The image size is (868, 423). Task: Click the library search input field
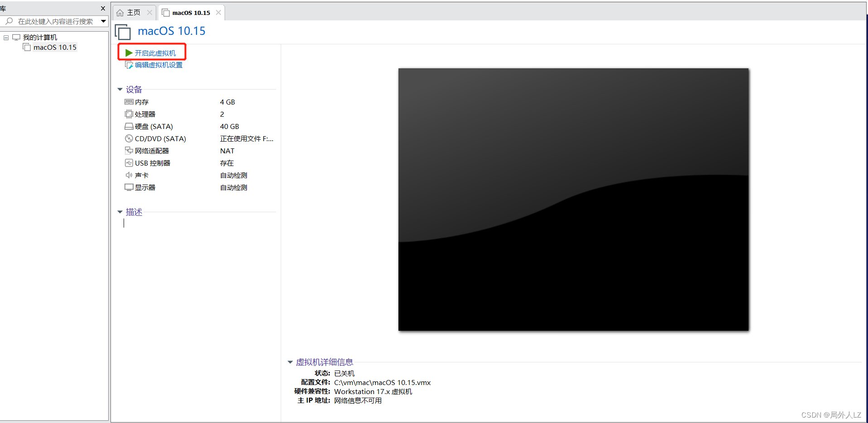click(x=55, y=21)
